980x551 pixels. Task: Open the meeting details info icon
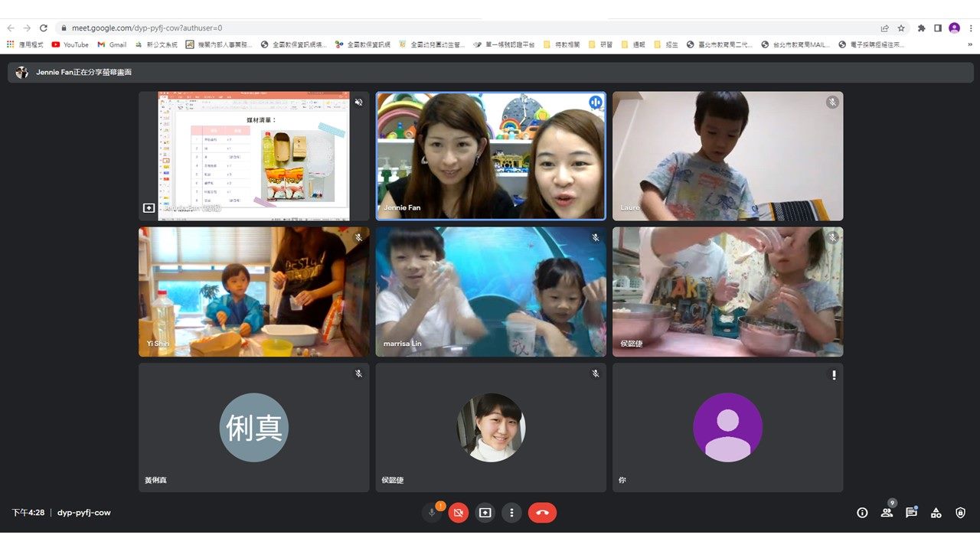pyautogui.click(x=862, y=513)
